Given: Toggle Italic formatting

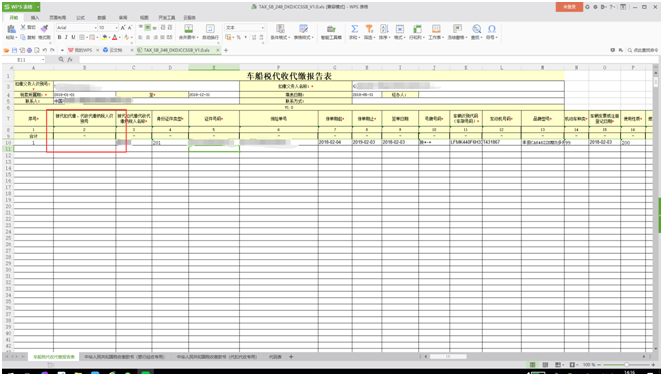Looking at the screenshot, I should [66, 37].
